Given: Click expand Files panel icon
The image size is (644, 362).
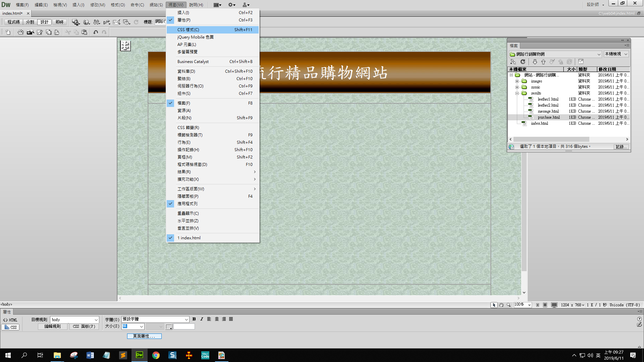Looking at the screenshot, I should coord(581,62).
